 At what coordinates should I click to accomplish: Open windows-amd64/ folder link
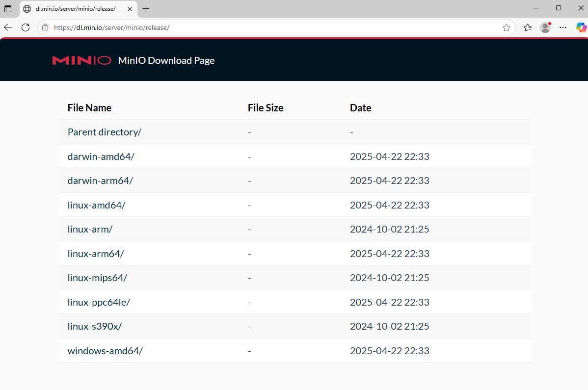(105, 351)
